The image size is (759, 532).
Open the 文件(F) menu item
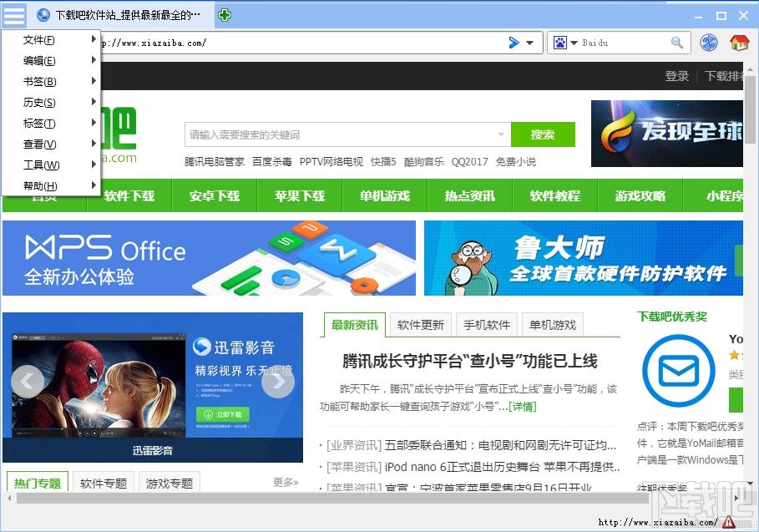51,40
